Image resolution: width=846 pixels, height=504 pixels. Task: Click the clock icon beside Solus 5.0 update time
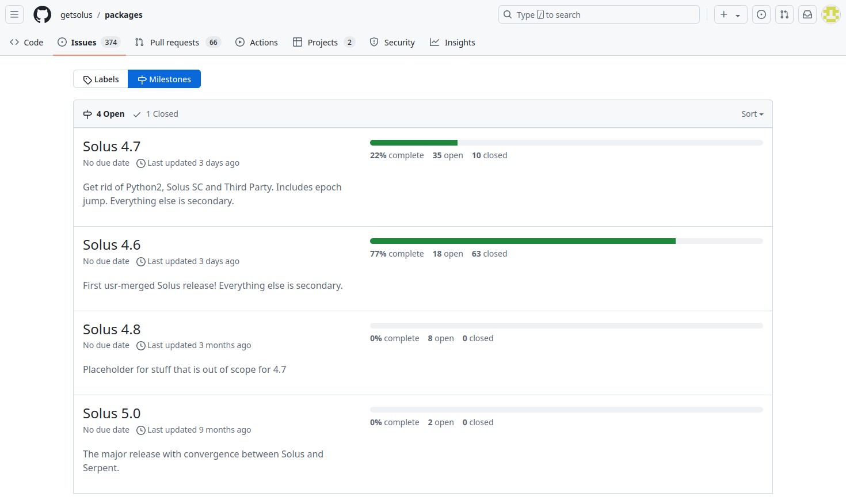coord(140,430)
